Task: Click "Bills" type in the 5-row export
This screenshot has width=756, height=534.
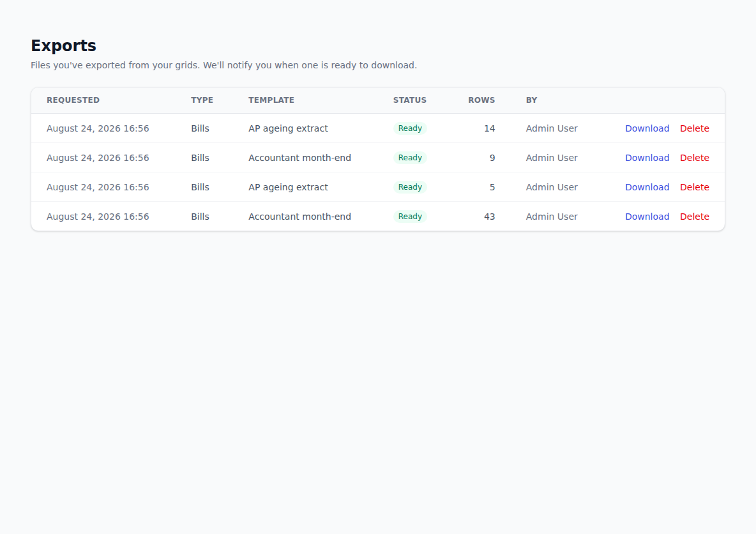Action: tap(200, 187)
